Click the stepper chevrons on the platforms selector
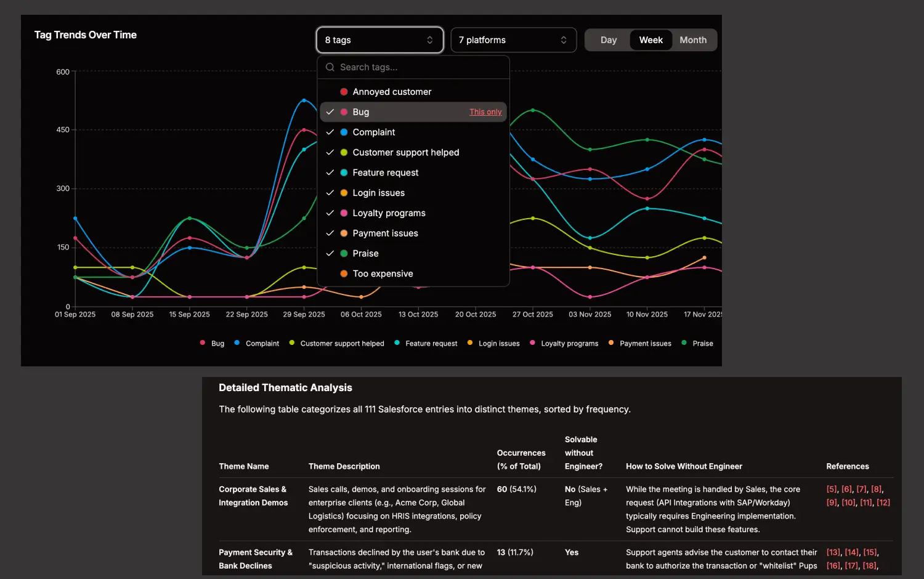The image size is (924, 579). click(x=564, y=39)
